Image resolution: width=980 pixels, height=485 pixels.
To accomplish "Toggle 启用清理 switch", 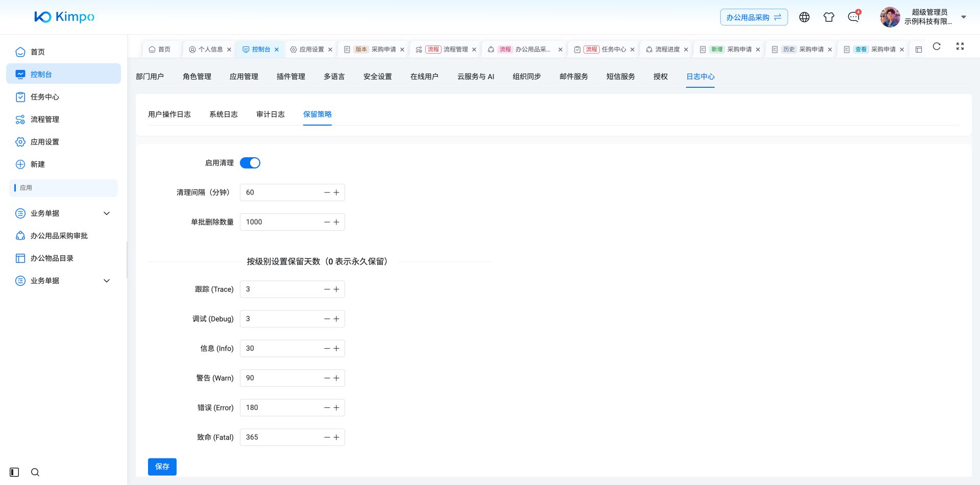I will (250, 163).
